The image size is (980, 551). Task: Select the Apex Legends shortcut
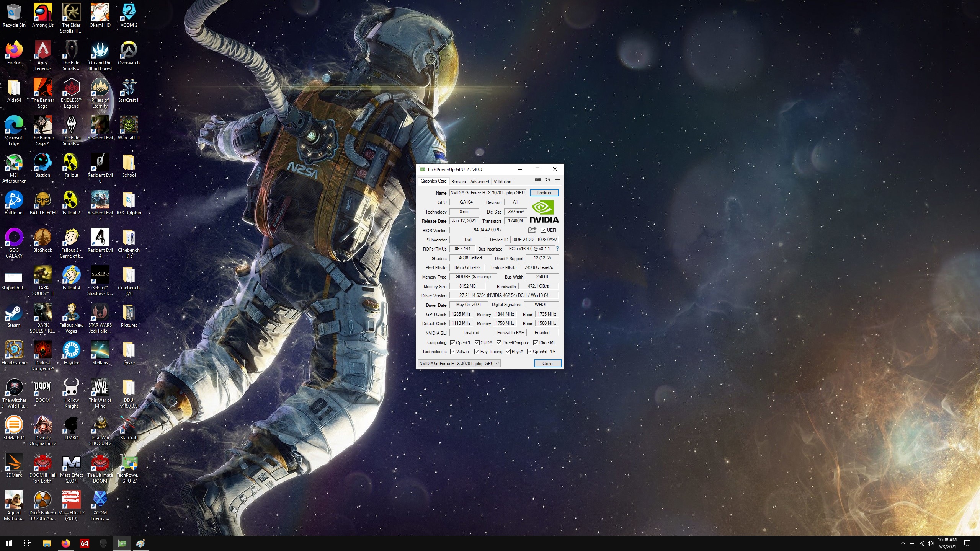[42, 56]
